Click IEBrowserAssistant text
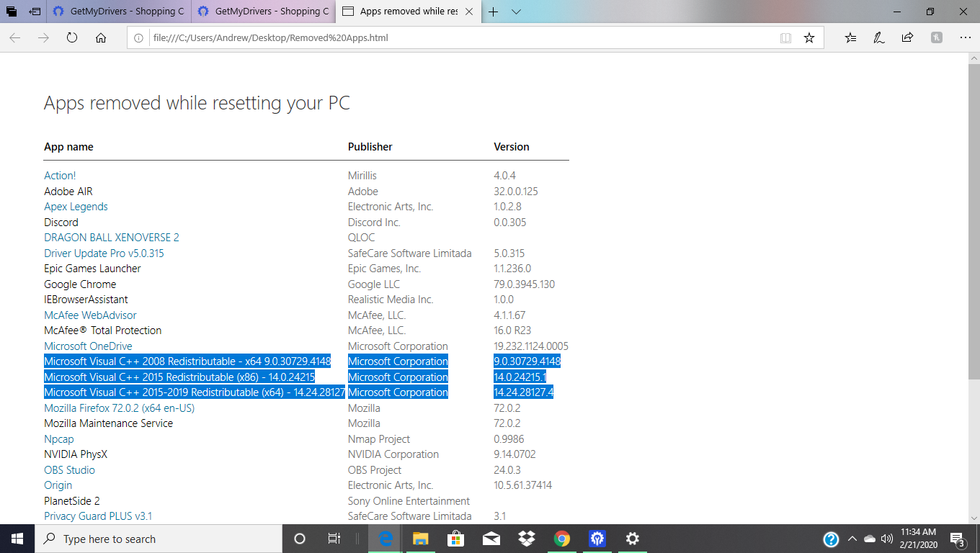 (x=86, y=300)
